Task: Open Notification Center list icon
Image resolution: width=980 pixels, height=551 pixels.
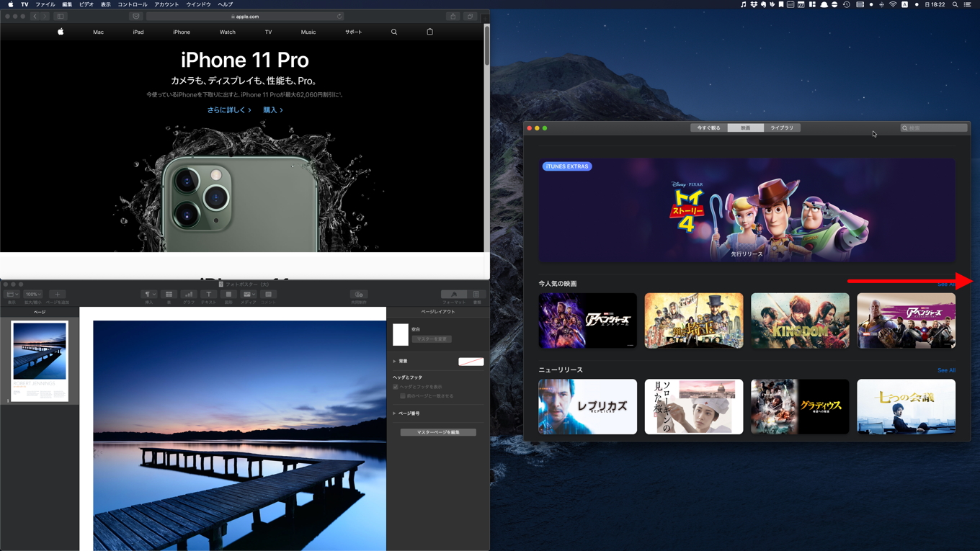Action: 969,4
